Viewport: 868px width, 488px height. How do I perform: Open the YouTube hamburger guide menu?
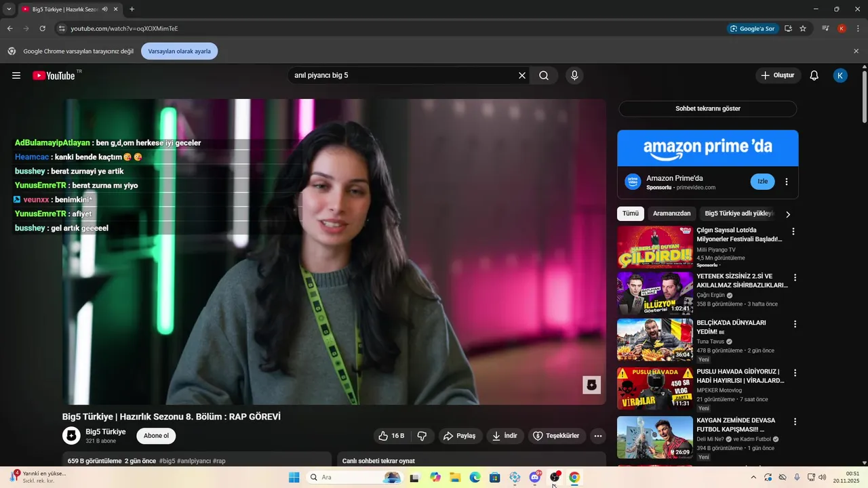coord(16,75)
